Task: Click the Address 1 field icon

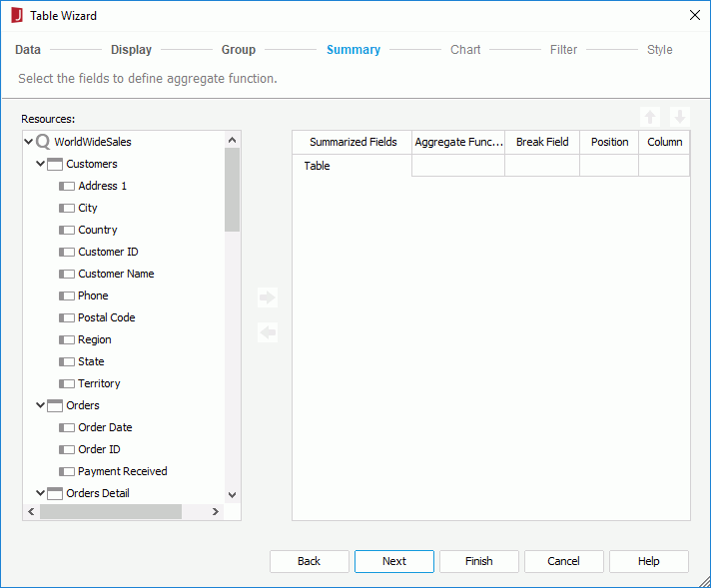Action: coord(67,186)
